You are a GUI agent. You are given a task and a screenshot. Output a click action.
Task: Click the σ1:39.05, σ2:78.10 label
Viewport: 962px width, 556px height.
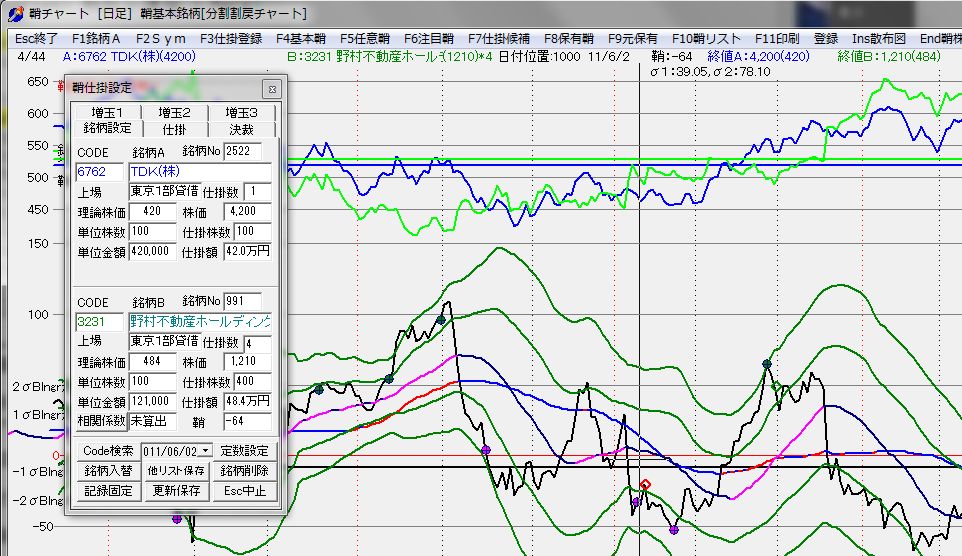[710, 72]
